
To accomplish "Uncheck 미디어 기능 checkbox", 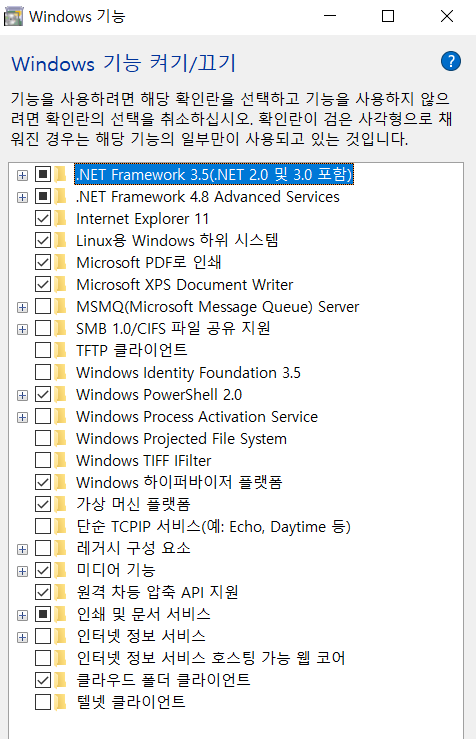I will [43, 570].
